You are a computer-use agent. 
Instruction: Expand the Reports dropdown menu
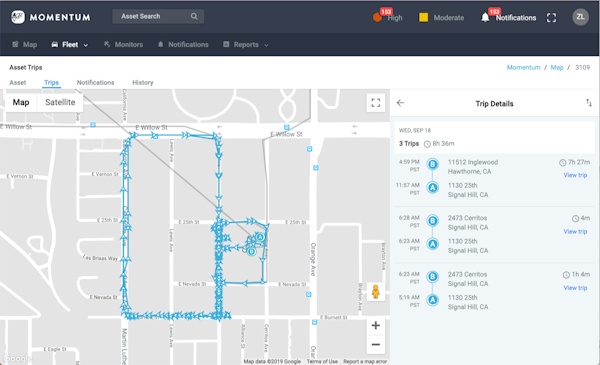246,45
